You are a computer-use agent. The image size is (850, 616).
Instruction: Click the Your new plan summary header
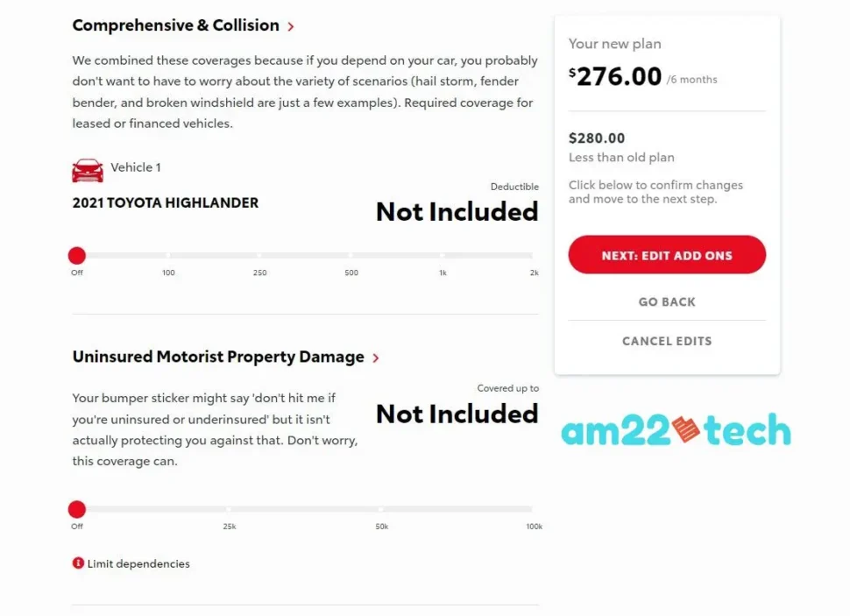pos(615,43)
